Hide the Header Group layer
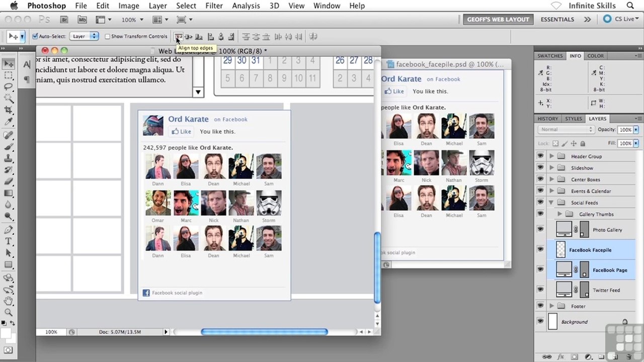Screen dimensions: 644x362 point(540,156)
